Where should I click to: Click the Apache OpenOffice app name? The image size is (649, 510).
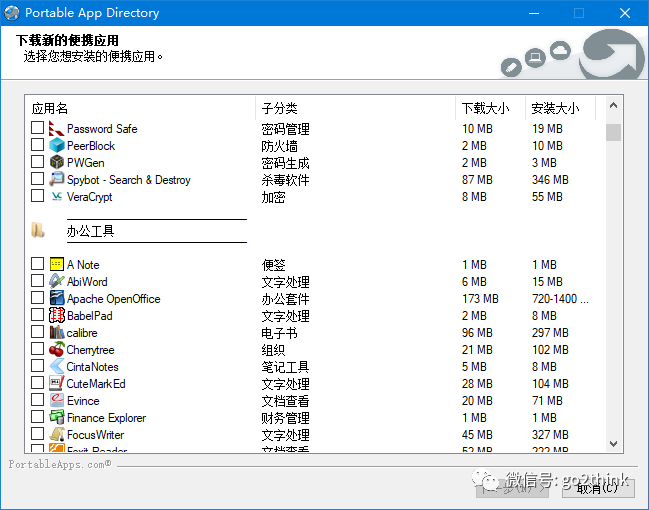click(x=113, y=298)
